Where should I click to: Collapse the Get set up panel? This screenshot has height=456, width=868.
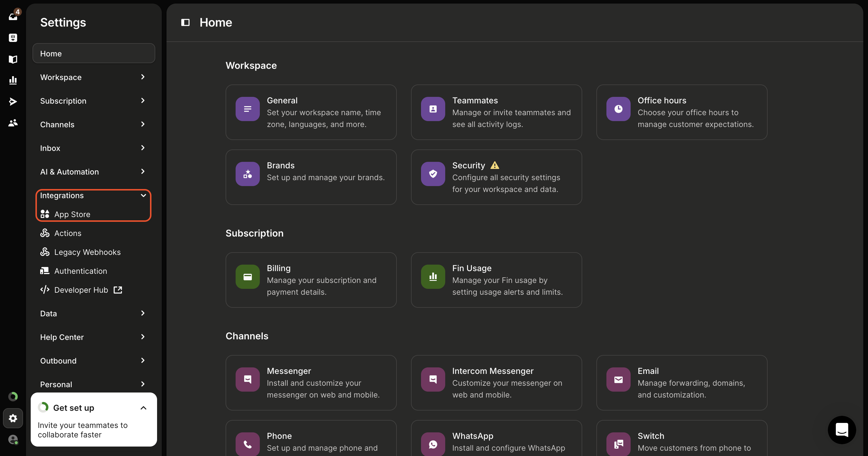[143, 408]
